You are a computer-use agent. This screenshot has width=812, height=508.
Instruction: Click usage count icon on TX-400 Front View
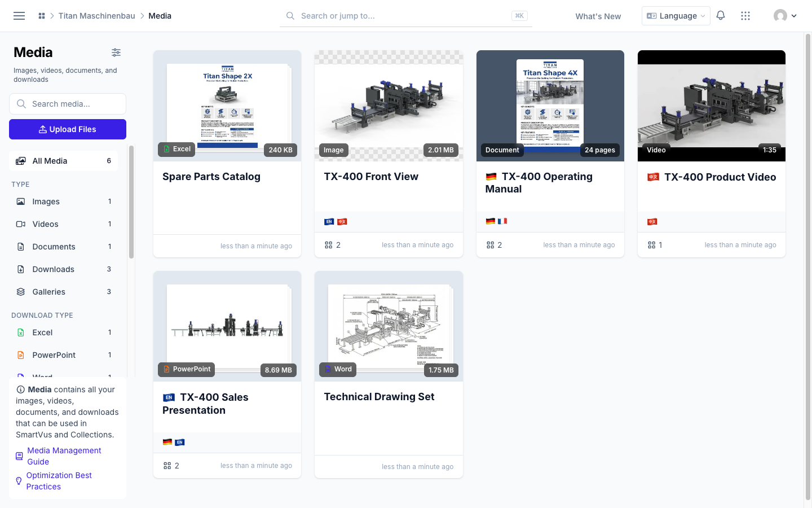click(329, 245)
